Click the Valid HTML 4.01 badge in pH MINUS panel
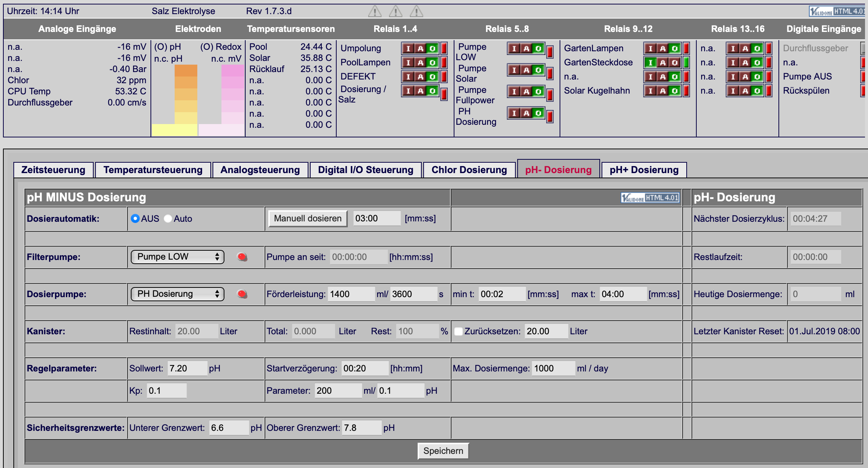This screenshot has width=868, height=468. [x=650, y=198]
